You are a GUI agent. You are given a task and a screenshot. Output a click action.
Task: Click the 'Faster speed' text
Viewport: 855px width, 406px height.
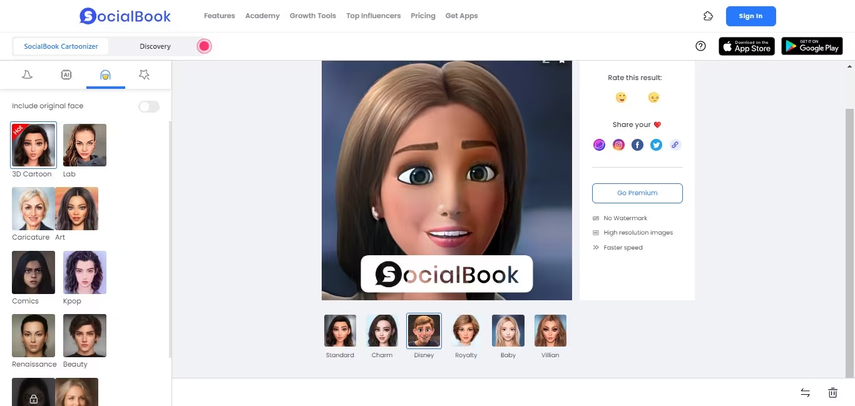point(623,247)
